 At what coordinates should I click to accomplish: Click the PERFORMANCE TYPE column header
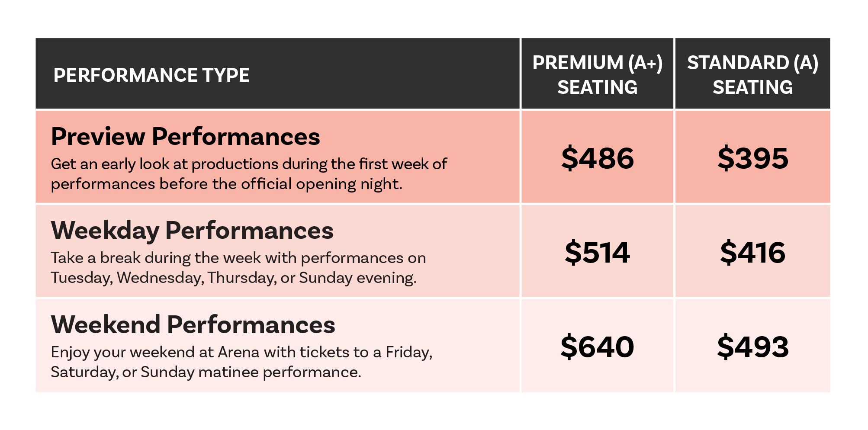pos(151,75)
